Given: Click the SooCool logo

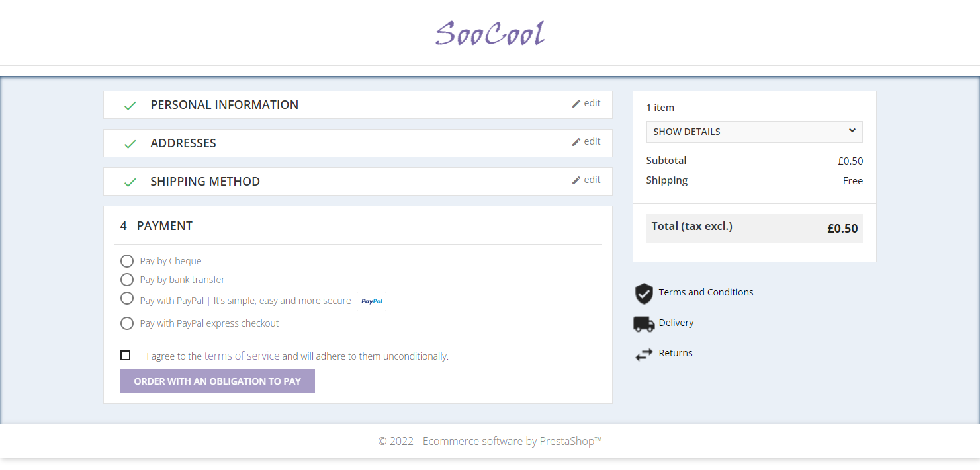Looking at the screenshot, I should (490, 33).
